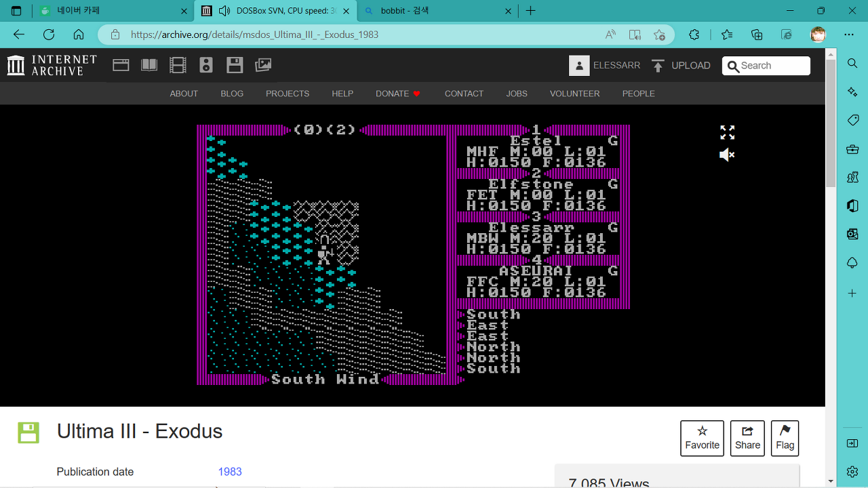Click the Read aloud icon in address bar
The image size is (868, 488).
(610, 35)
